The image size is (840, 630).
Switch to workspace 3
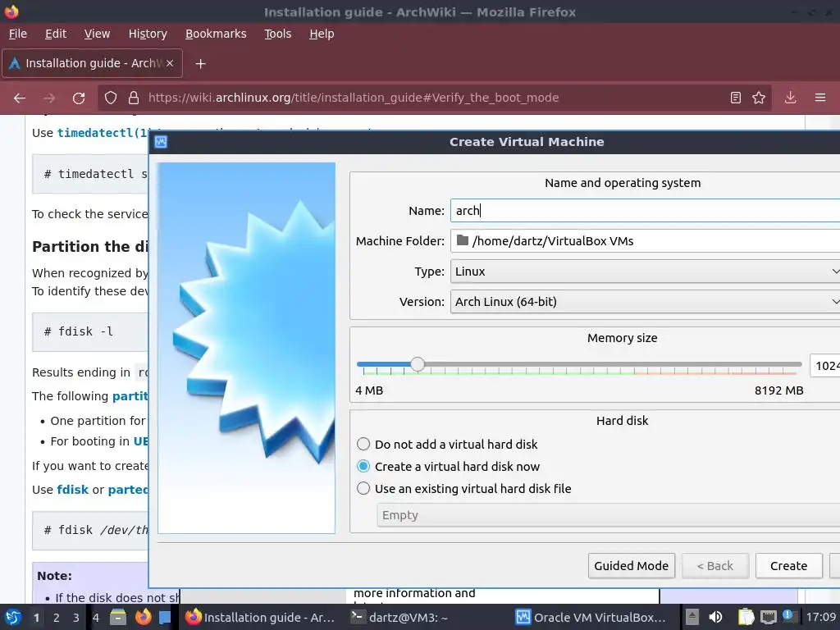click(76, 618)
